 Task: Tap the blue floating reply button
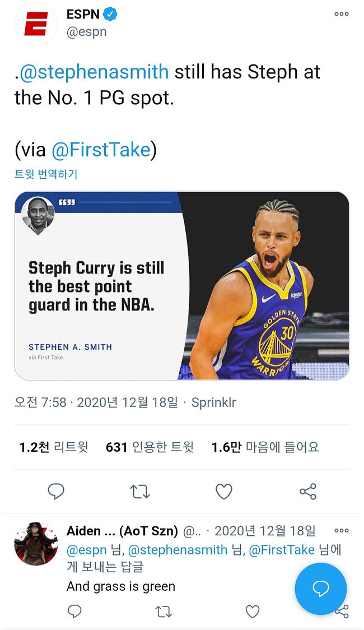(320, 589)
